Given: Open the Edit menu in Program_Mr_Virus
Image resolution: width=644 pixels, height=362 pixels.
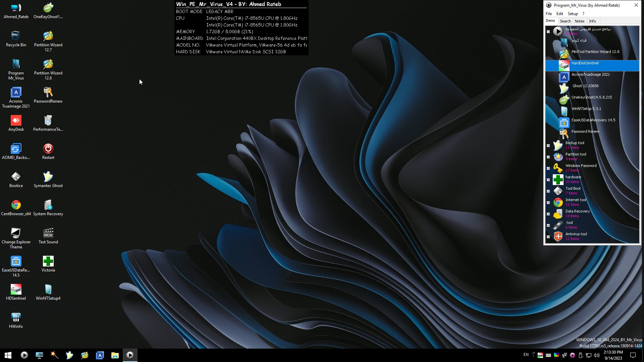Looking at the screenshot, I should pyautogui.click(x=560, y=14).
